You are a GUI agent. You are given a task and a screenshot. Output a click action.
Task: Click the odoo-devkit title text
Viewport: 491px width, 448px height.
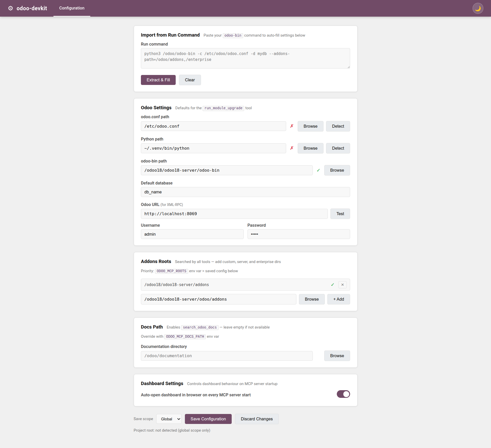coord(32,8)
